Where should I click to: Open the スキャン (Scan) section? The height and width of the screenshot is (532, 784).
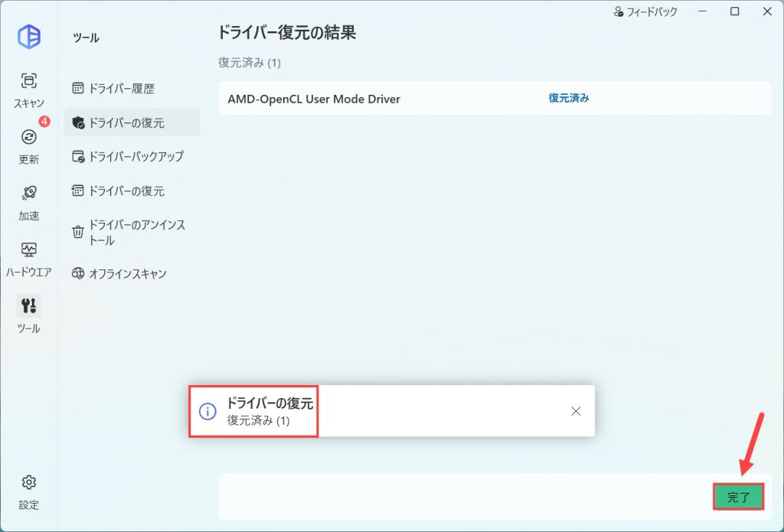[x=29, y=90]
